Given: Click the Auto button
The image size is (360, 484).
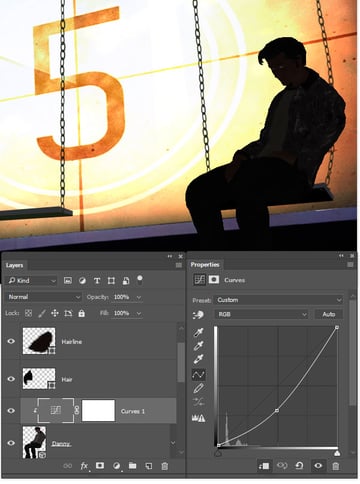Looking at the screenshot, I should tap(329, 314).
